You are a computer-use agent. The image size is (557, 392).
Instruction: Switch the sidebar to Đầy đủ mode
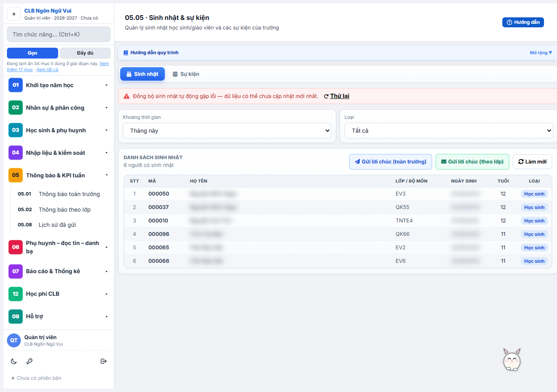point(85,53)
